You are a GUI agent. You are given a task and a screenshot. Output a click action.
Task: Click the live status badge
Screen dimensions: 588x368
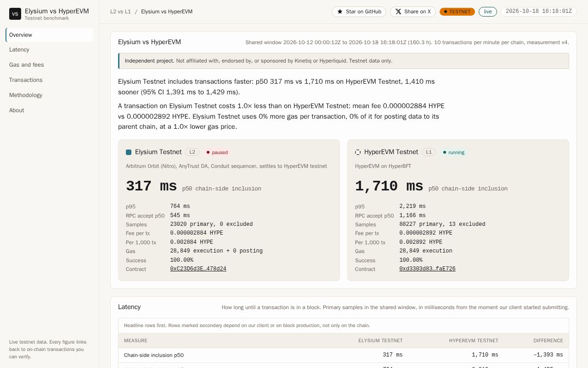pyautogui.click(x=488, y=11)
